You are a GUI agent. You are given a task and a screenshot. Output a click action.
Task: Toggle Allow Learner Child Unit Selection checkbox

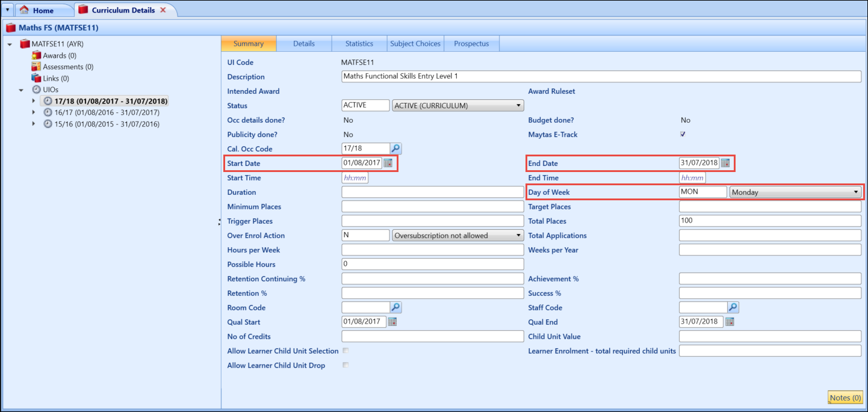[346, 351]
